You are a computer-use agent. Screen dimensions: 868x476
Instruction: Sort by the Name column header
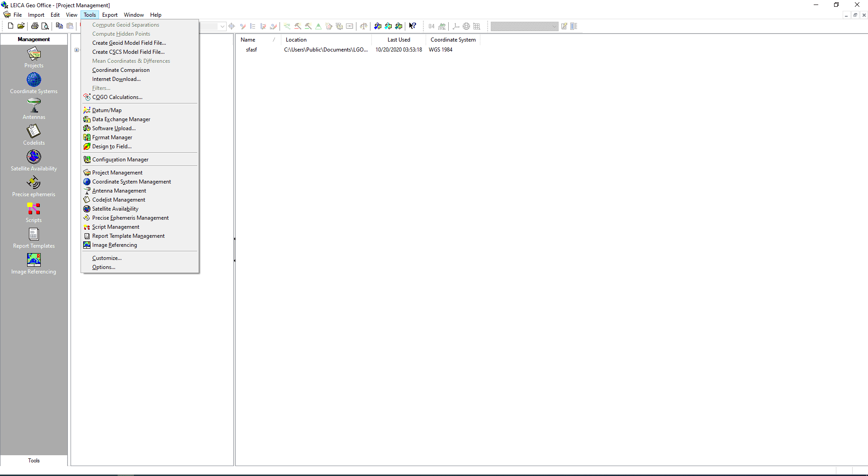(x=258, y=40)
